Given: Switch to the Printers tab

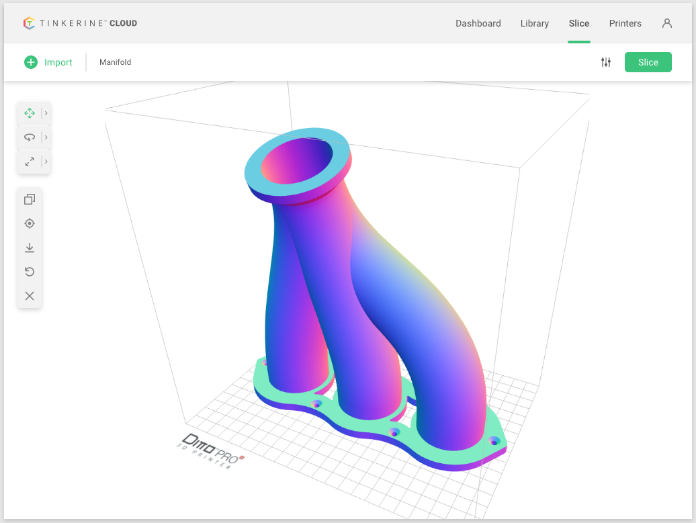Looking at the screenshot, I should [625, 23].
